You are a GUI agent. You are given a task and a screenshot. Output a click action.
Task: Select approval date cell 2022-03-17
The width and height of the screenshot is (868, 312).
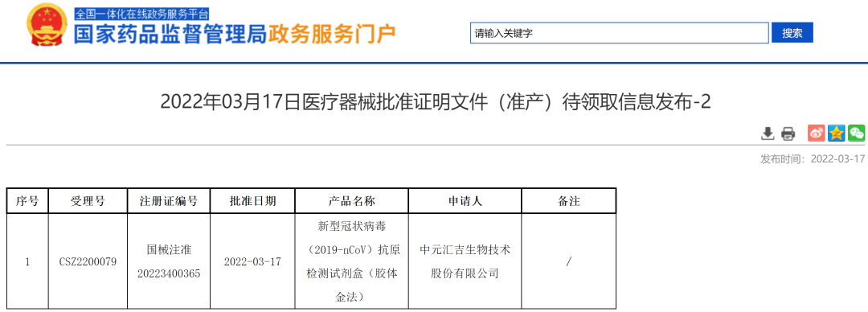tap(252, 261)
